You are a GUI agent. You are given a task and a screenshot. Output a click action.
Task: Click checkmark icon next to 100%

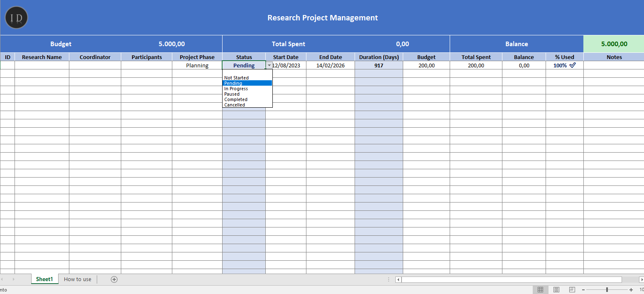[573, 65]
